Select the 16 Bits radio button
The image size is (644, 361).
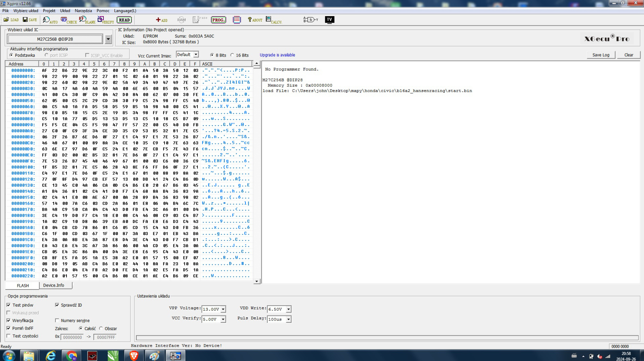tap(233, 55)
